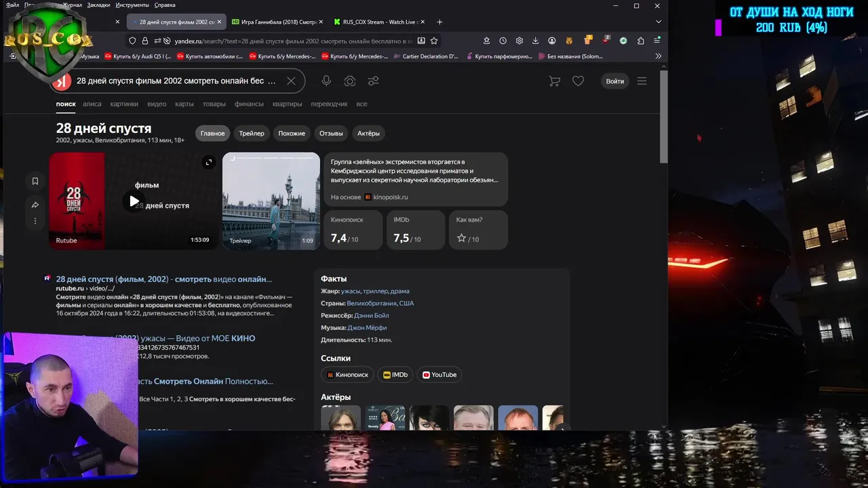Viewport: 868px width, 488px height.
Task: Select the 'алиса' search tab
Action: [x=92, y=104]
